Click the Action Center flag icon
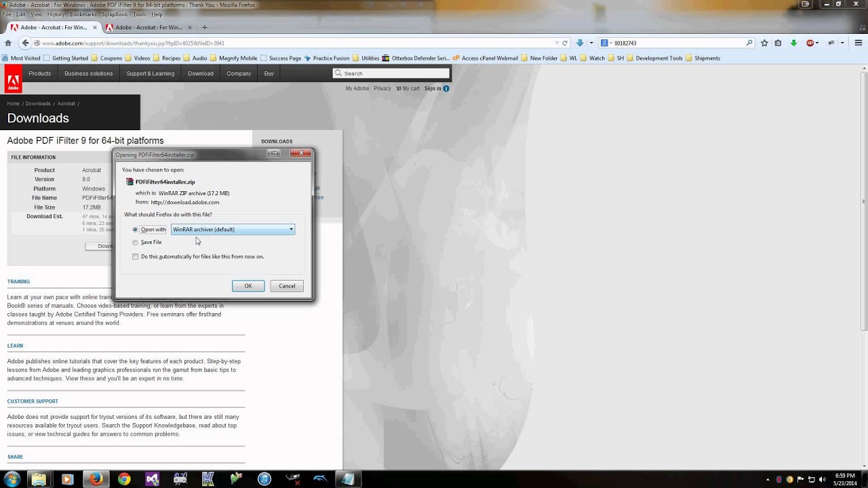 pos(801,479)
